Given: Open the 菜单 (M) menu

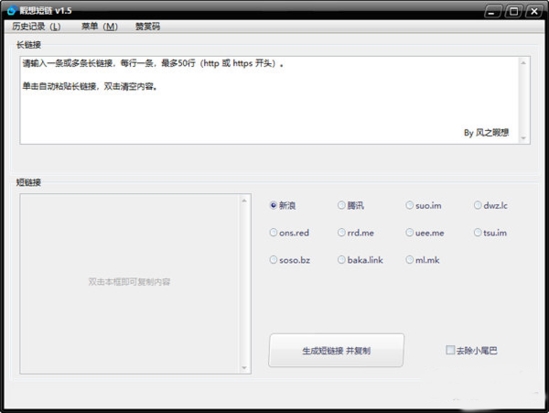Looking at the screenshot, I should (99, 26).
